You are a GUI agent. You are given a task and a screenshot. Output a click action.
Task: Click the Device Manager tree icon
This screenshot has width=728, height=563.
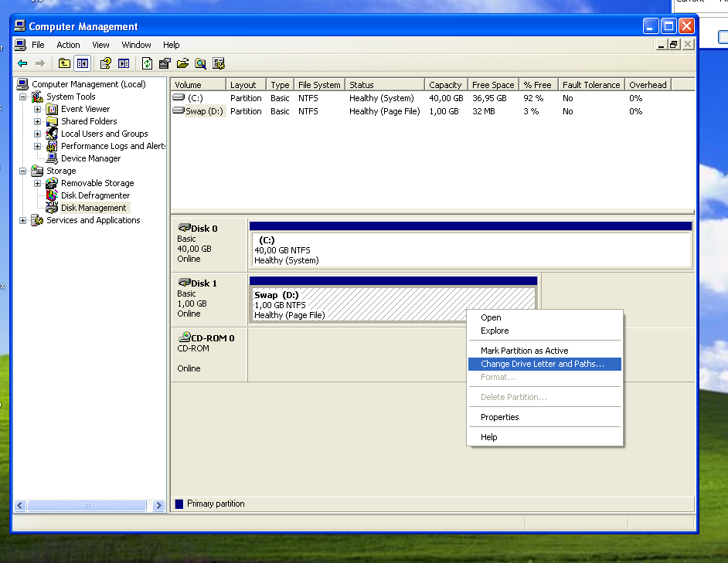(x=52, y=158)
